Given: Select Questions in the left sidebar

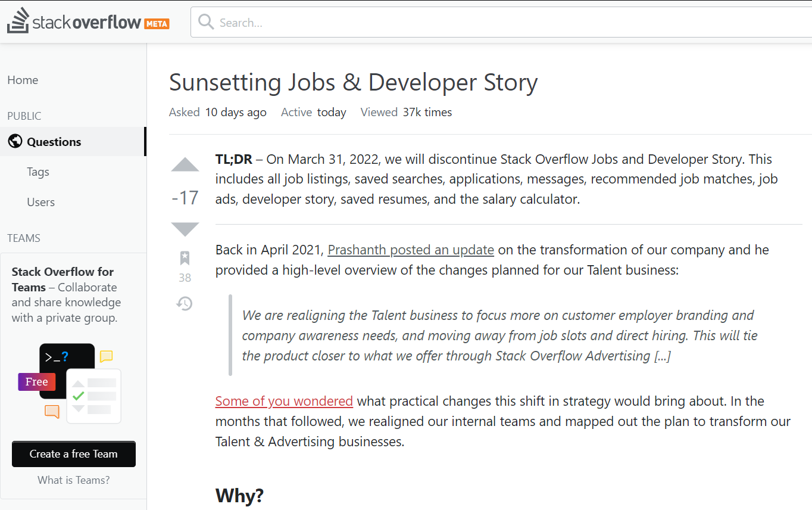Looking at the screenshot, I should tap(54, 141).
